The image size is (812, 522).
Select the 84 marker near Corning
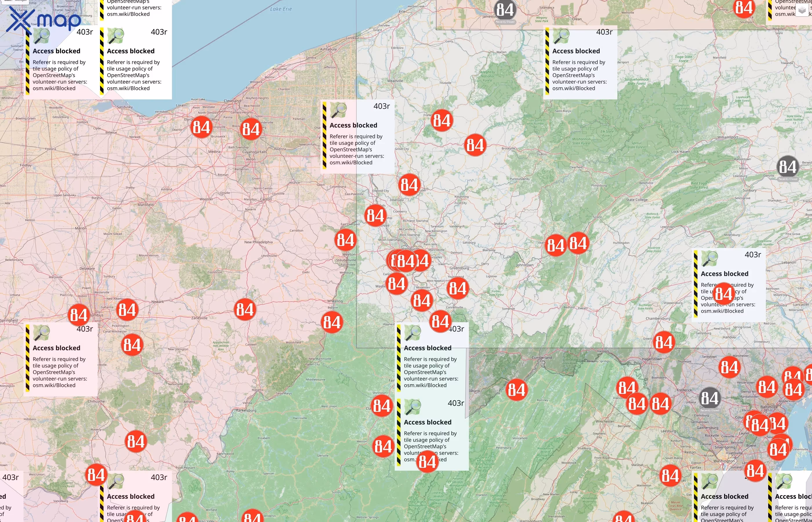point(744,8)
